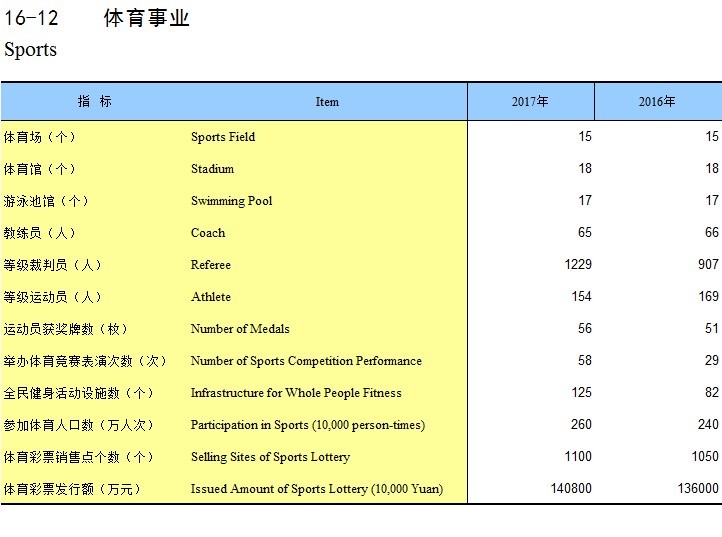The image size is (722, 537).
Task: Select the Stadium row label
Action: pyautogui.click(x=212, y=169)
